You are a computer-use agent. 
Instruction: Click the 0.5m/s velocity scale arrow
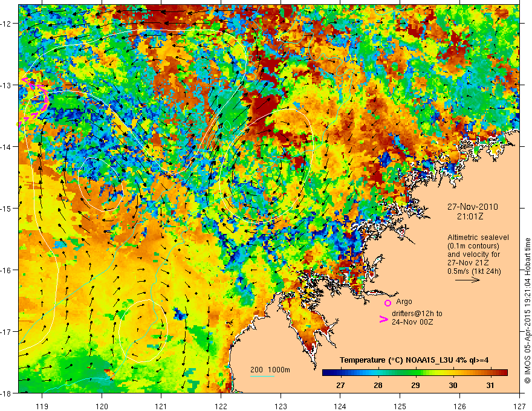[467, 280]
